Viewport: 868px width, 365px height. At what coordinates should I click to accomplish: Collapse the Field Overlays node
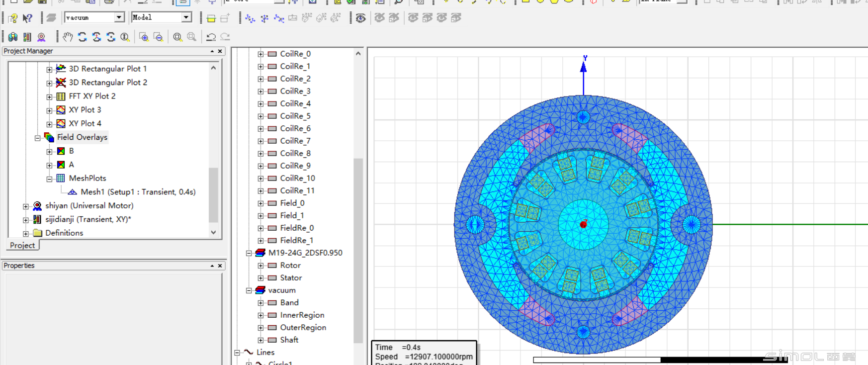pos(37,138)
